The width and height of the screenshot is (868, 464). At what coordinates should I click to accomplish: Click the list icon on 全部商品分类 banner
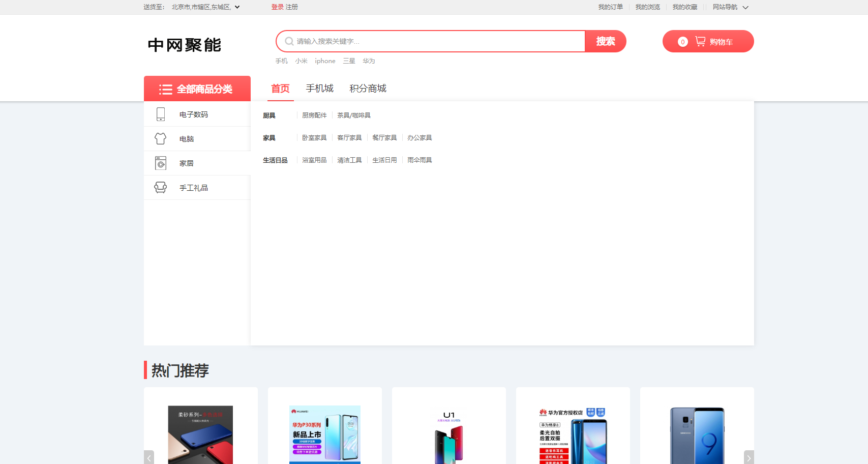tap(166, 89)
